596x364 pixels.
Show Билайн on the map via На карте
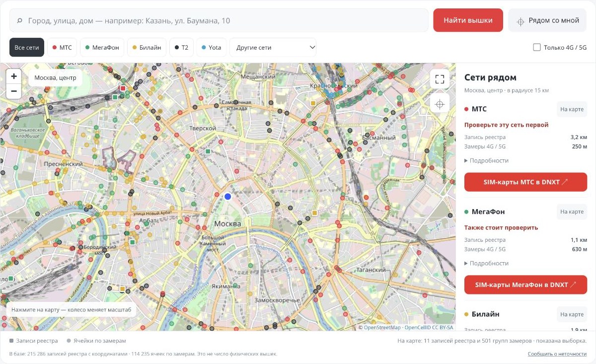(x=572, y=314)
